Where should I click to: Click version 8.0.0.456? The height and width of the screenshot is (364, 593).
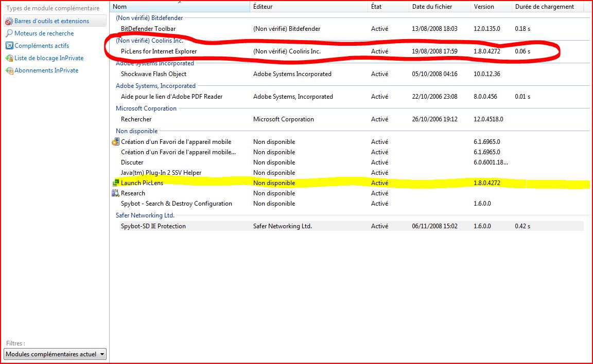[485, 97]
